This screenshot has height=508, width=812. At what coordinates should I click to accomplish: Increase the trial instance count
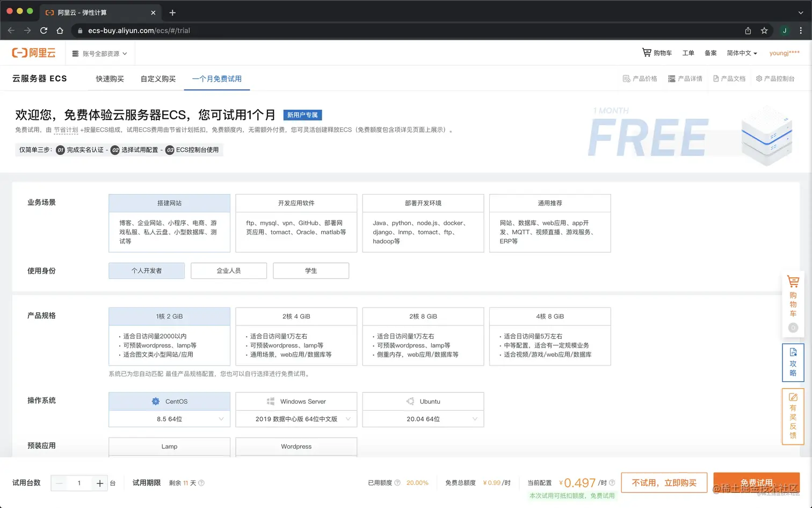tap(100, 483)
